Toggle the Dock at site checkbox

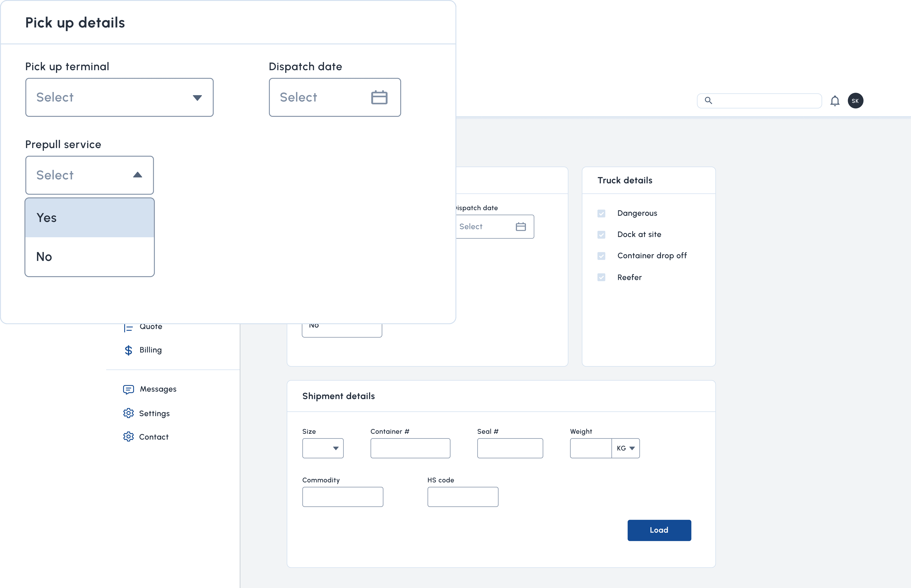(x=601, y=234)
